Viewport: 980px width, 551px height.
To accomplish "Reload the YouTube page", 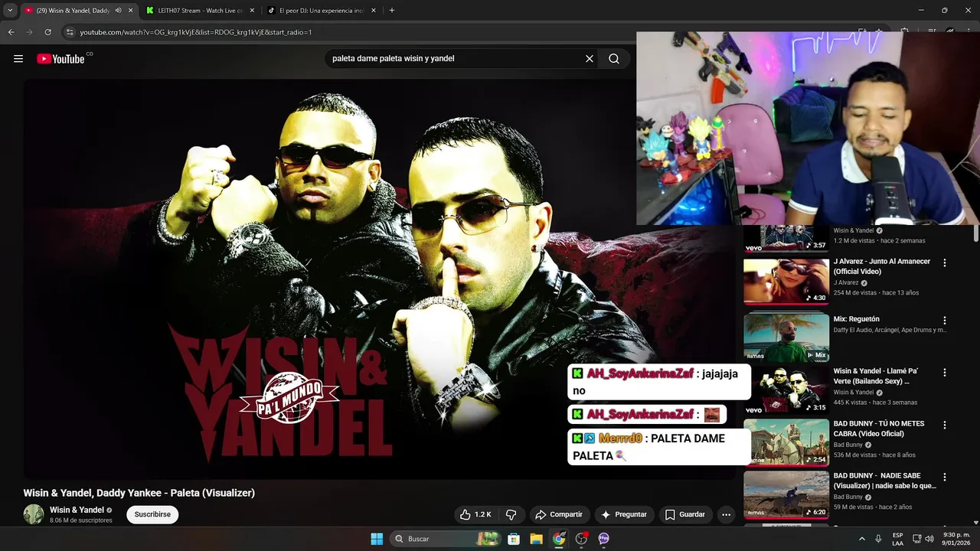I will click(x=48, y=32).
